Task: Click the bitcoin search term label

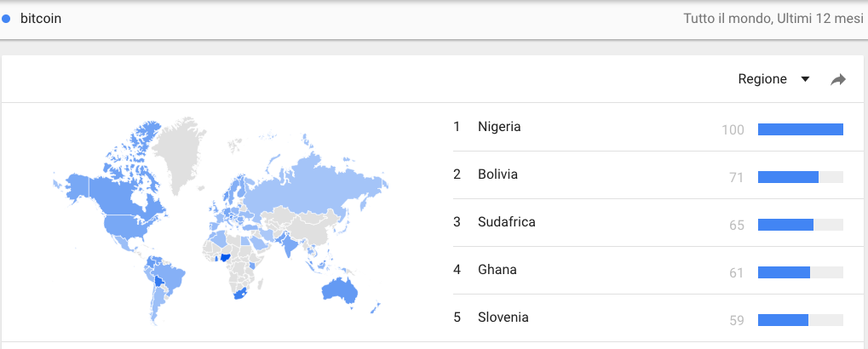Action: (x=41, y=19)
